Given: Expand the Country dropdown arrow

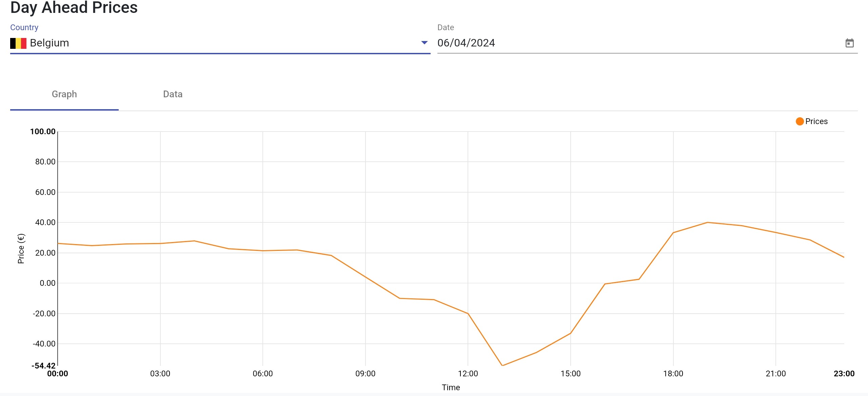Looking at the screenshot, I should [x=424, y=43].
